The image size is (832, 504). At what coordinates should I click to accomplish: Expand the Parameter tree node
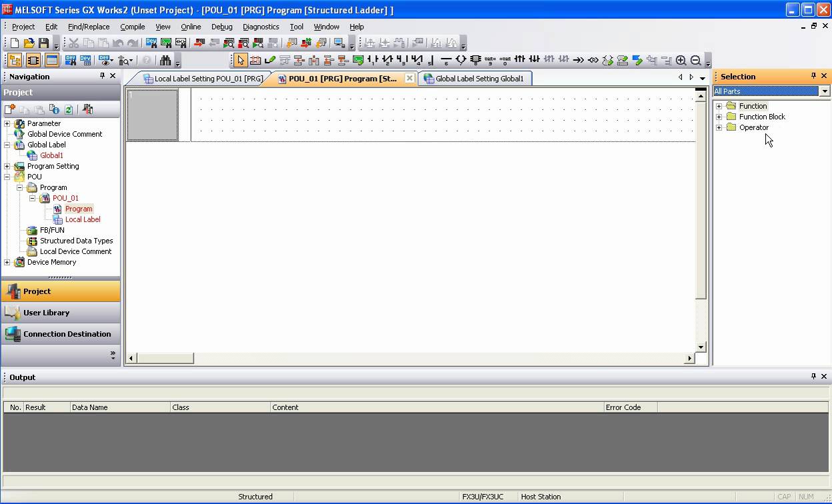pyautogui.click(x=7, y=123)
